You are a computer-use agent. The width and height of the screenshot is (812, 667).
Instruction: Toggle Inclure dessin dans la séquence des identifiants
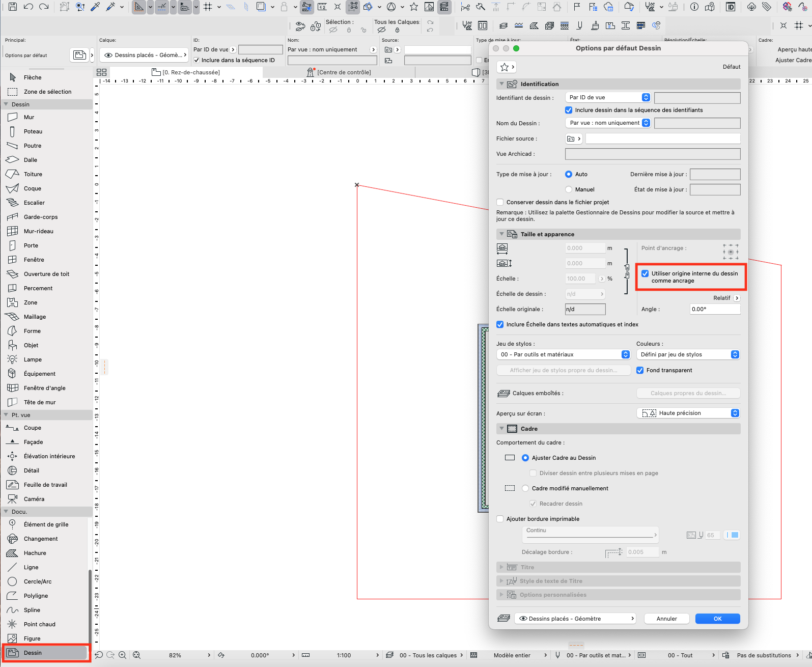coord(569,110)
